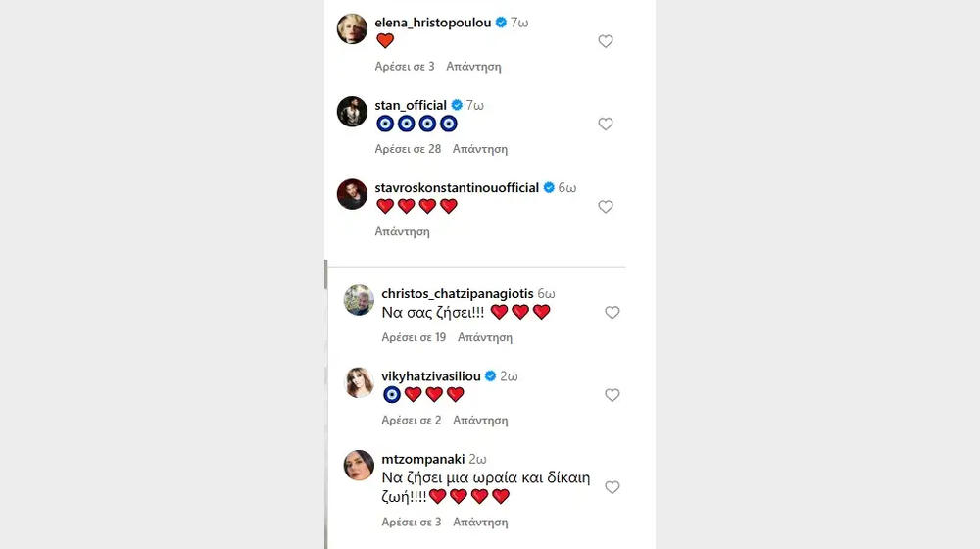Show 'Αρέσει σε 19' likes list
Viewport: 980px width, 549px height.
coord(414,337)
